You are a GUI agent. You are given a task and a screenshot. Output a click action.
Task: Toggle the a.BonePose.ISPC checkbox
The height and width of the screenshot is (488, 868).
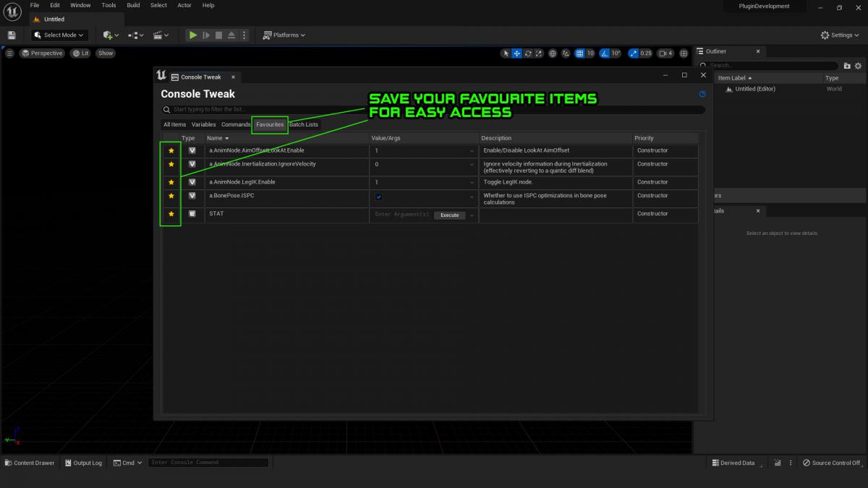[x=378, y=197]
